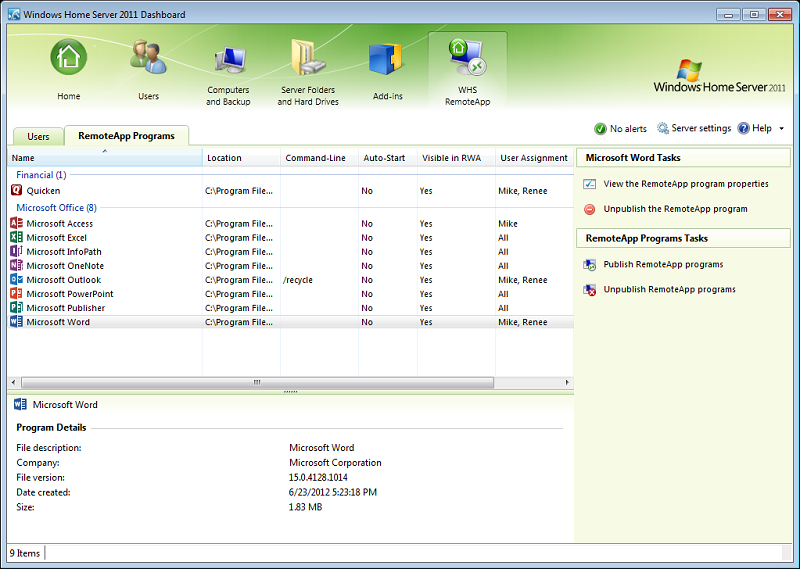The width and height of the screenshot is (800, 569).
Task: Click Word icon in details pane
Action: click(x=20, y=404)
